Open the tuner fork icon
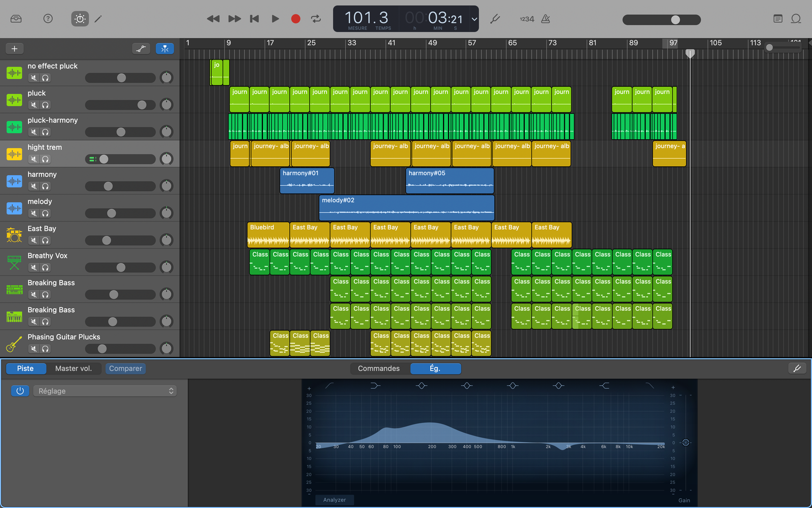Image resolution: width=812 pixels, height=508 pixels. pos(495,19)
